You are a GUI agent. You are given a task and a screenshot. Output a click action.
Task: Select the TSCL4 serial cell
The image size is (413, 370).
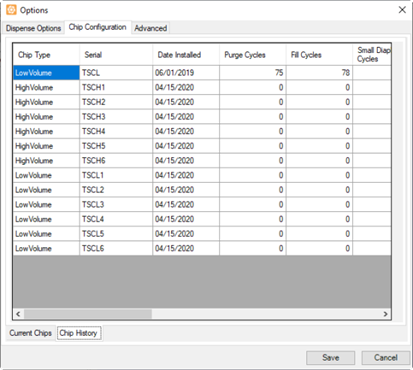(x=116, y=219)
